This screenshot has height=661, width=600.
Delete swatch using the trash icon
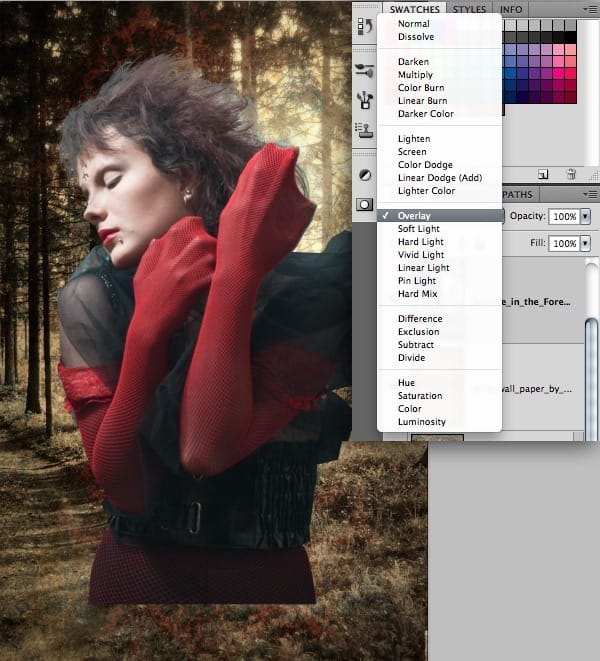click(571, 174)
